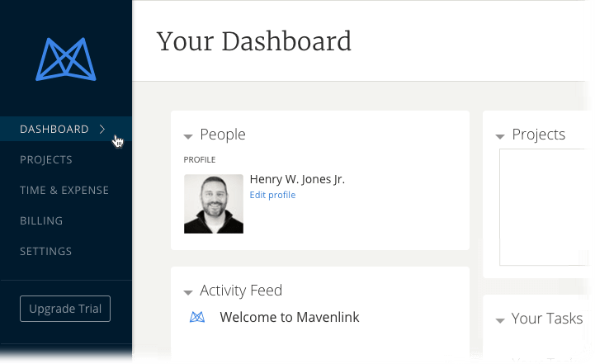The width and height of the screenshot is (595, 364).
Task: Open Settings from the sidebar
Action: pos(46,251)
